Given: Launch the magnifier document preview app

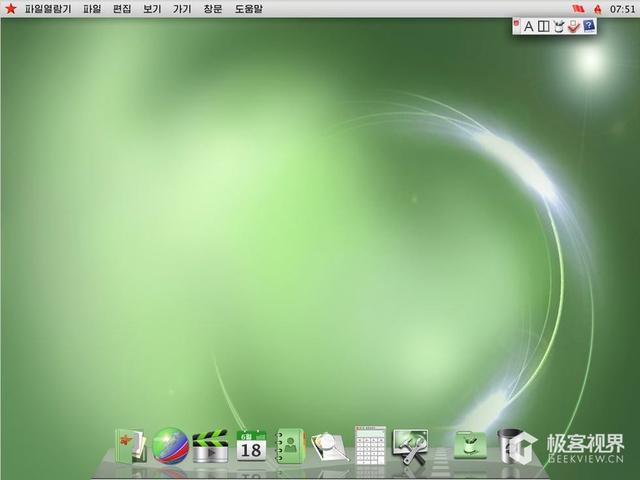Looking at the screenshot, I should [x=329, y=446].
